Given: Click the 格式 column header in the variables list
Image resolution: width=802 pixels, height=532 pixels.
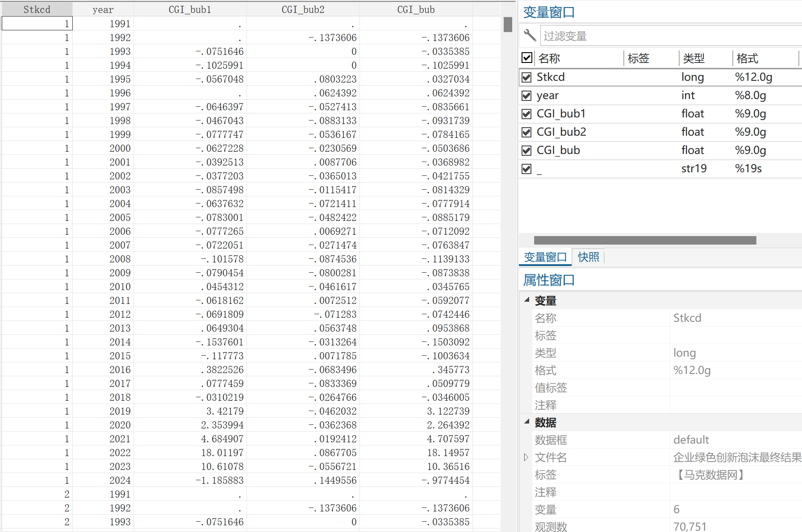Looking at the screenshot, I should click(748, 58).
